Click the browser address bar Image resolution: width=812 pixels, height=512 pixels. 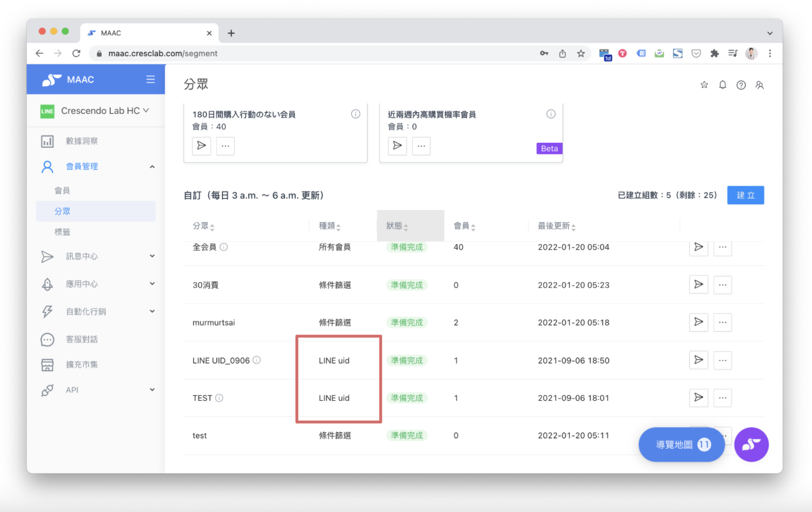pyautogui.click(x=310, y=53)
